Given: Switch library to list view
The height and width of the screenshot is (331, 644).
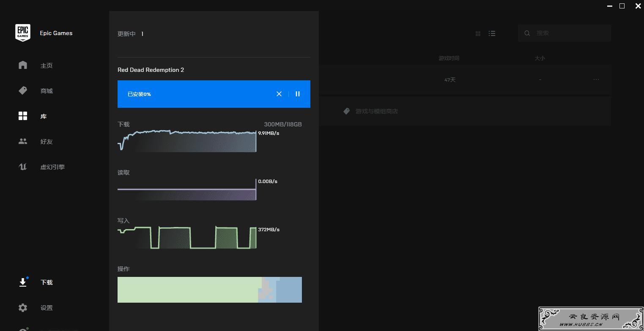Looking at the screenshot, I should (492, 33).
